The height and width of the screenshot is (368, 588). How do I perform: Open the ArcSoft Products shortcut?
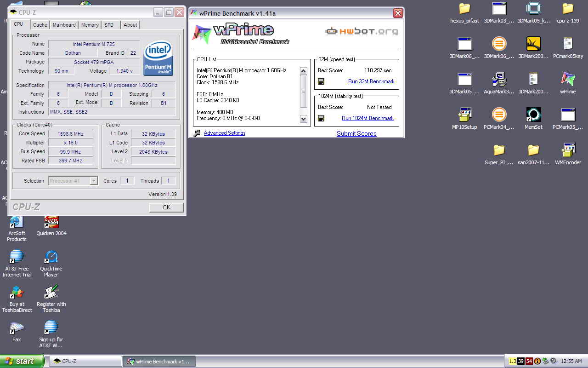pos(17,228)
